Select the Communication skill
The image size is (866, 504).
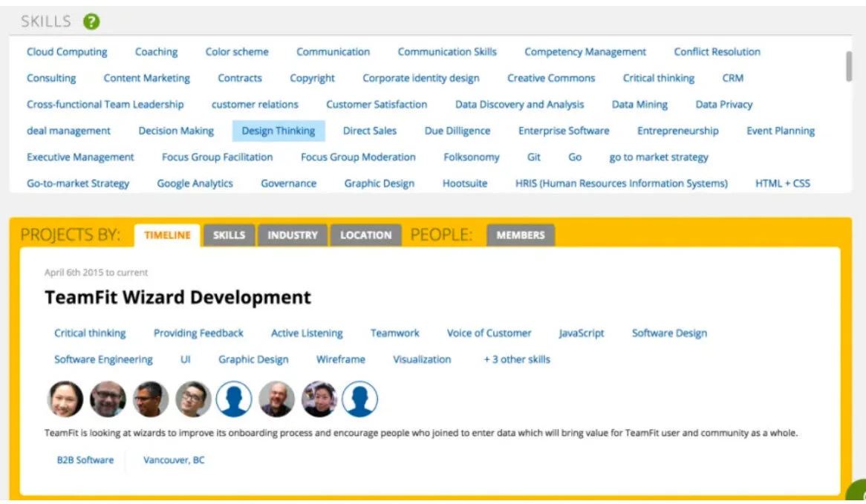coord(333,52)
